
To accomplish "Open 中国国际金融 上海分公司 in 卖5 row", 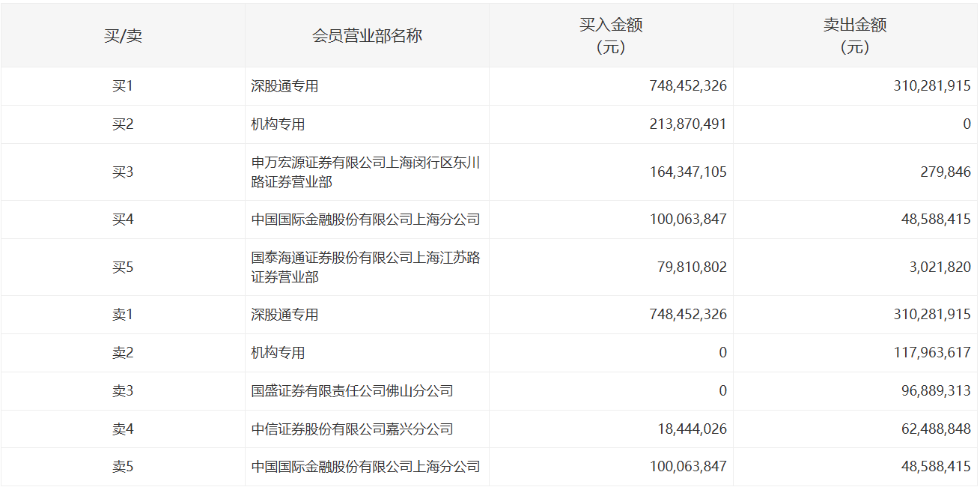I will [x=365, y=468].
